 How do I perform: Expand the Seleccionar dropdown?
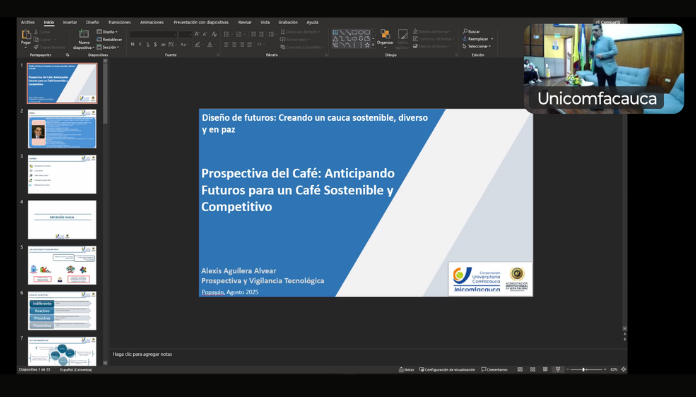click(x=477, y=46)
